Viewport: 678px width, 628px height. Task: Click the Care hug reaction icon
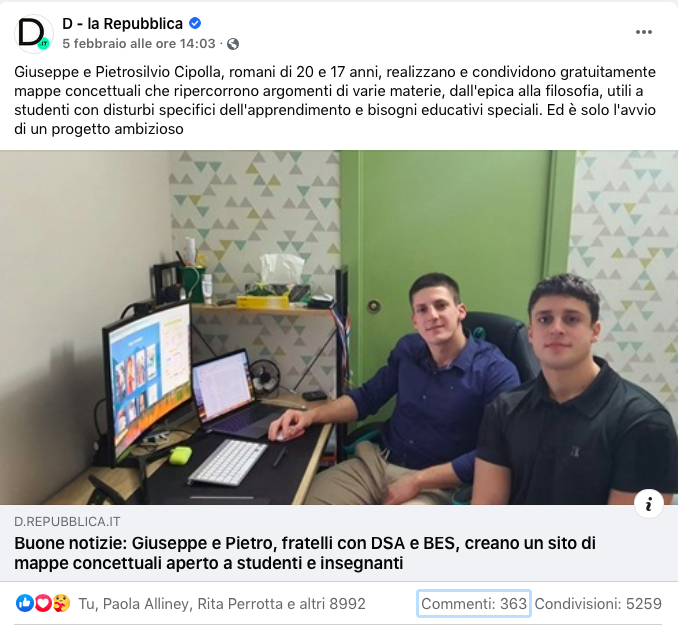(x=61, y=603)
